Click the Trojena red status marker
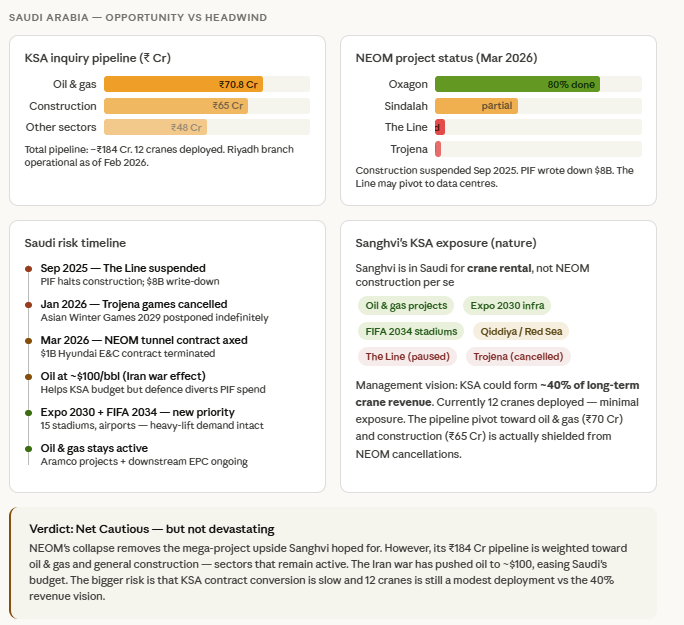684x625 pixels. [438, 149]
